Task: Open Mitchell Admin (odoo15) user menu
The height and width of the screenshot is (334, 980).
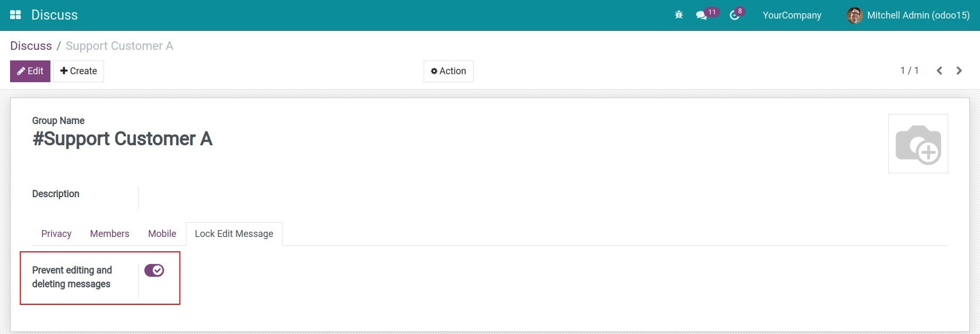Action: pyautogui.click(x=918, y=15)
